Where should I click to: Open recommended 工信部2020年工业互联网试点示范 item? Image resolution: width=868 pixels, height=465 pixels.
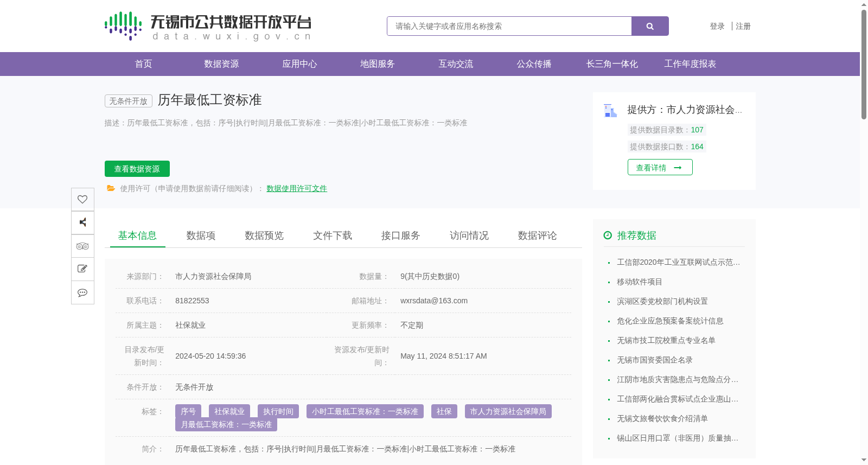point(678,262)
